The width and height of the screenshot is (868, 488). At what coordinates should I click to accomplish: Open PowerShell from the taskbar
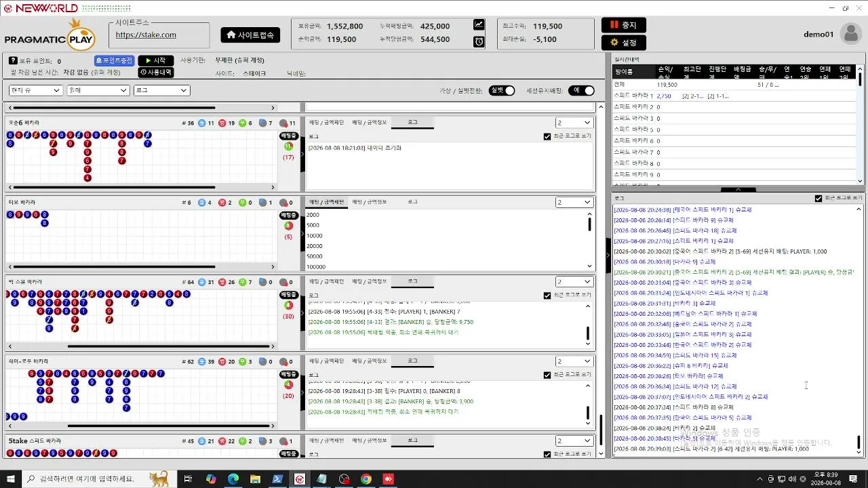277,479
